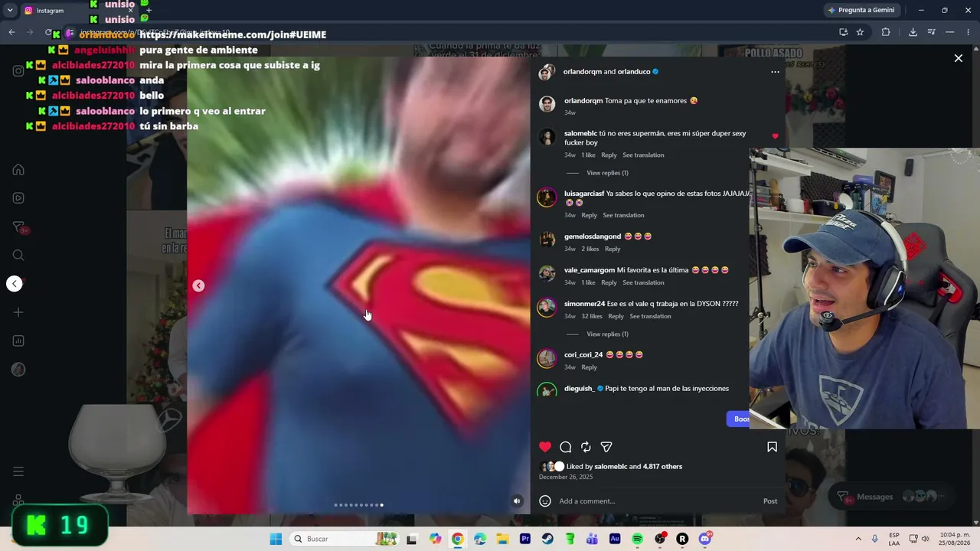The height and width of the screenshot is (551, 980).
Task: Open Steam from the taskbar
Action: point(547,539)
